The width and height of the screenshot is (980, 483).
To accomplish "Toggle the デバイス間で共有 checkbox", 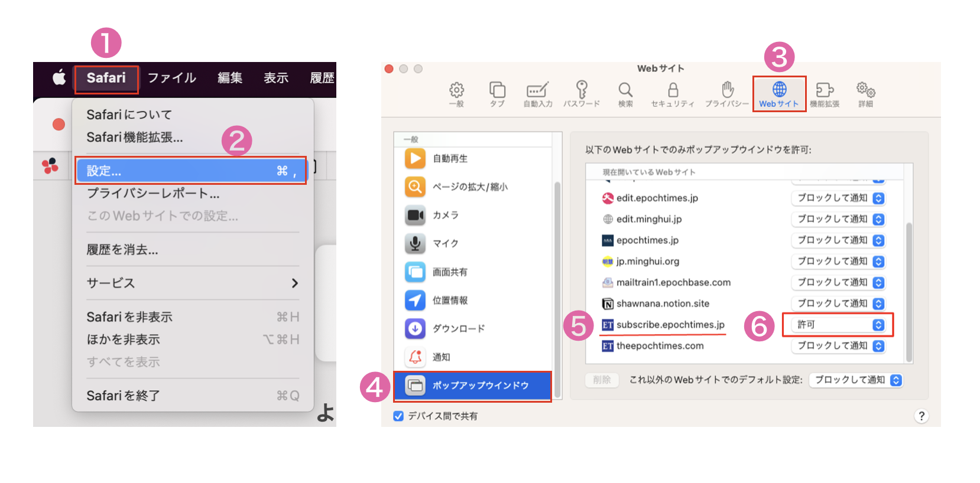I will click(x=398, y=416).
